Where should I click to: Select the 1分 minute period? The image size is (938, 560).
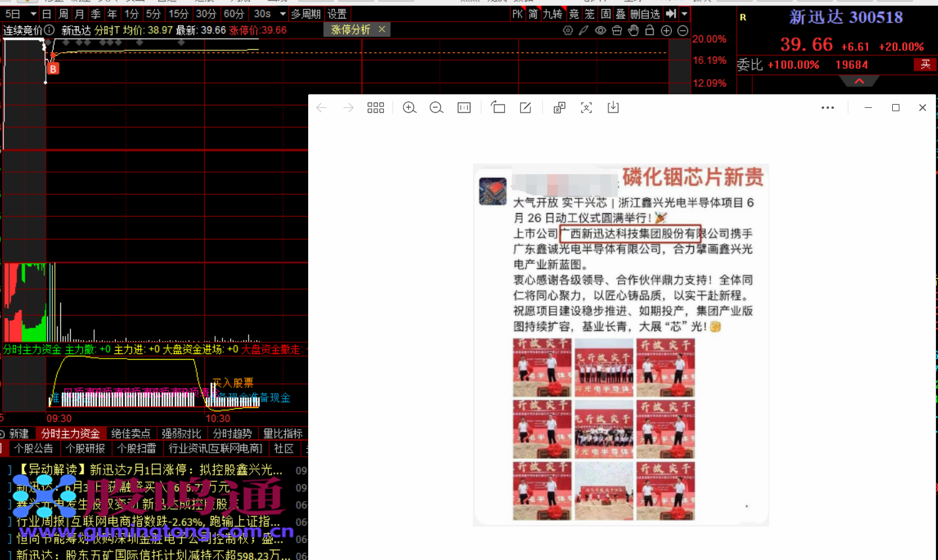(131, 14)
